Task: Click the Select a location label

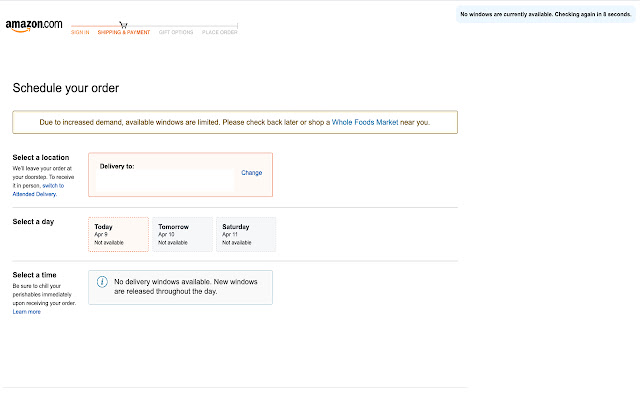Action: click(x=41, y=158)
